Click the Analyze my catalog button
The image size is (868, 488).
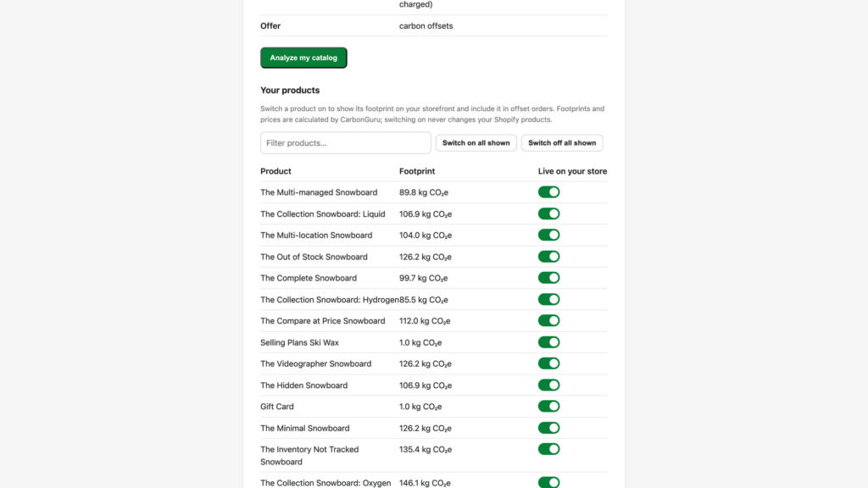tap(303, 58)
